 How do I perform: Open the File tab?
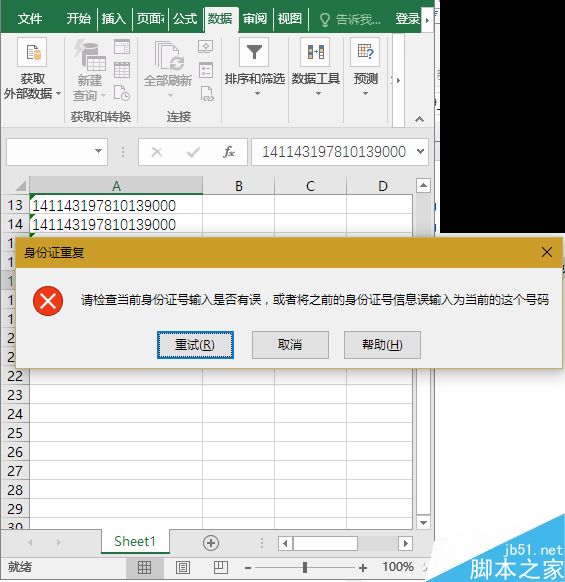coord(30,19)
